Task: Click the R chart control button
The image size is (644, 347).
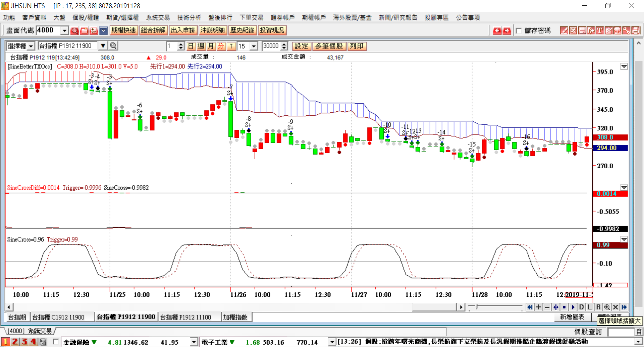Action: 598,307
